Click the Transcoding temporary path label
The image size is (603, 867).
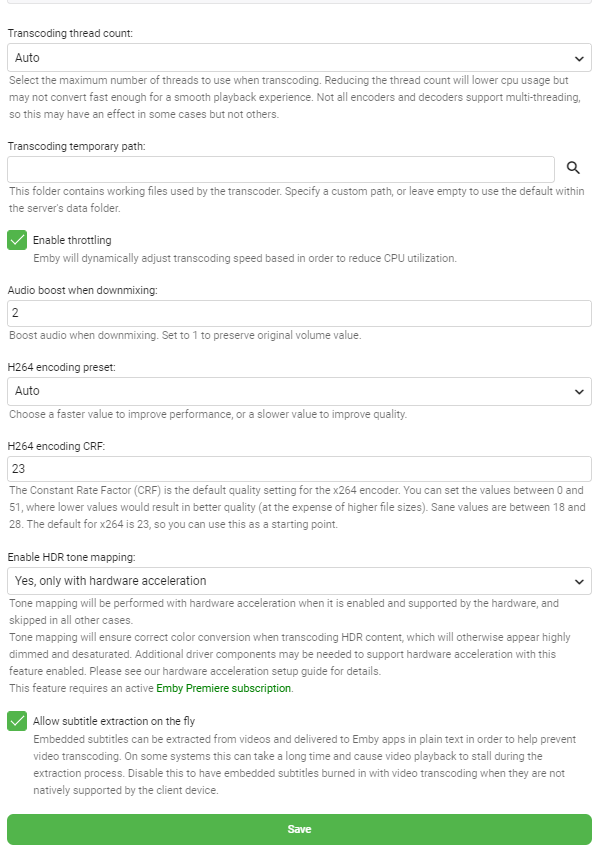pyautogui.click(x=78, y=146)
